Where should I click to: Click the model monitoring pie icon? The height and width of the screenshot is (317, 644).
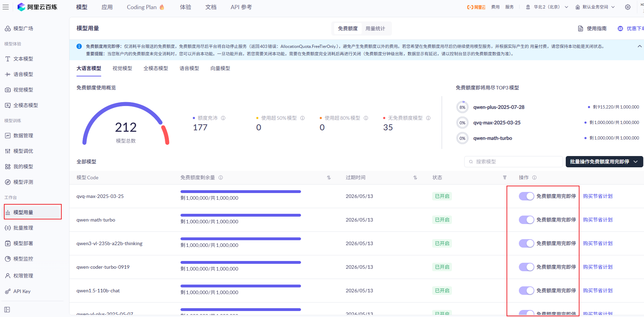point(8,259)
